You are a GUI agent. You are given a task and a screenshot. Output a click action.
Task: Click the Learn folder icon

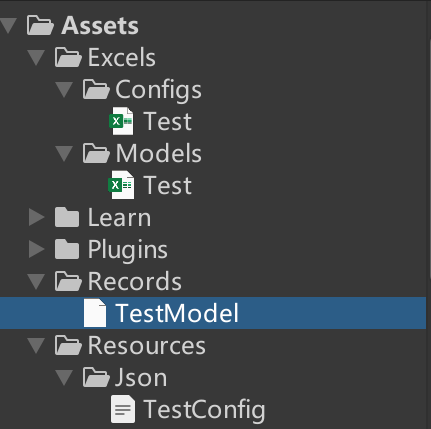[67, 217]
